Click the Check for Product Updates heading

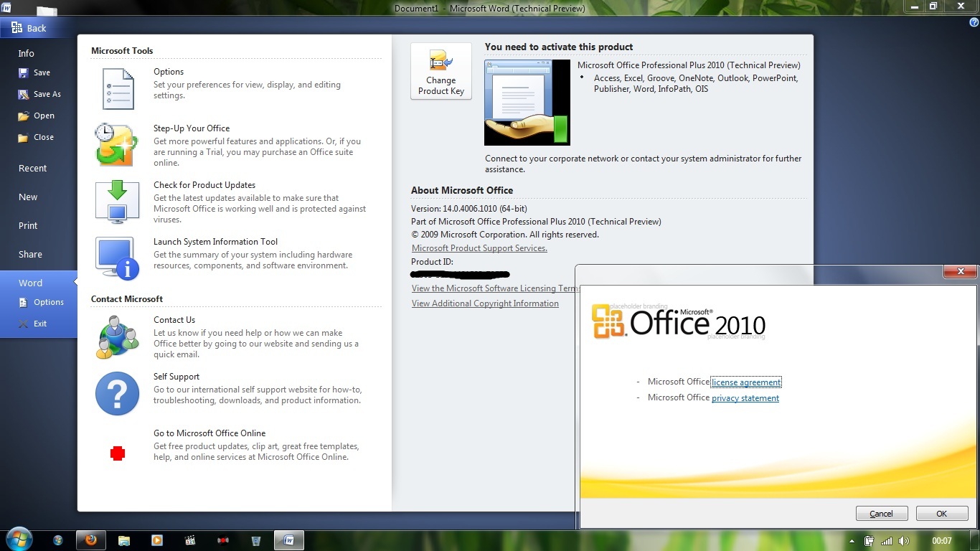[x=204, y=185]
